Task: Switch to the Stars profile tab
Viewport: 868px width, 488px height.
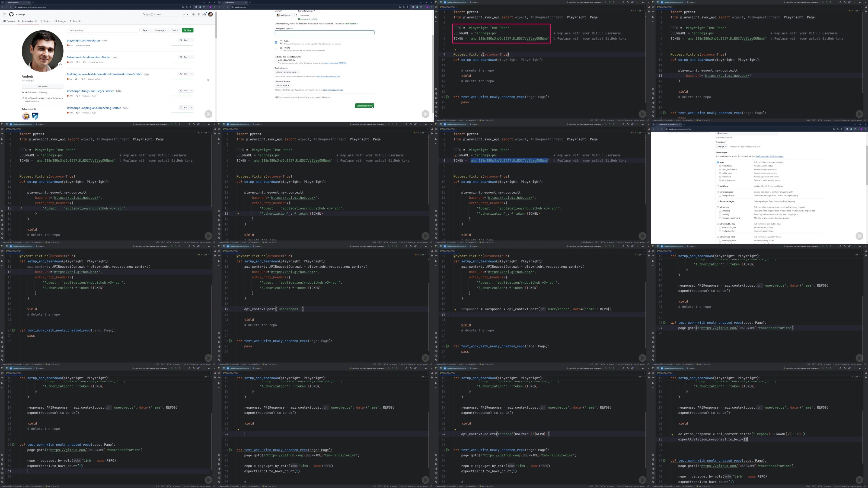Action: (x=75, y=21)
